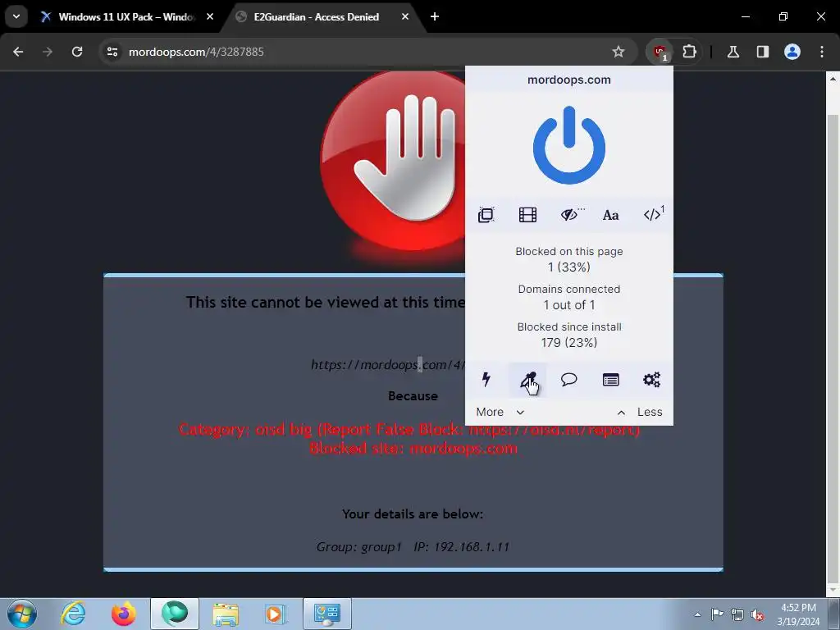Enter element zapper mode lightning icon
This screenshot has width=840, height=630.
click(486, 379)
